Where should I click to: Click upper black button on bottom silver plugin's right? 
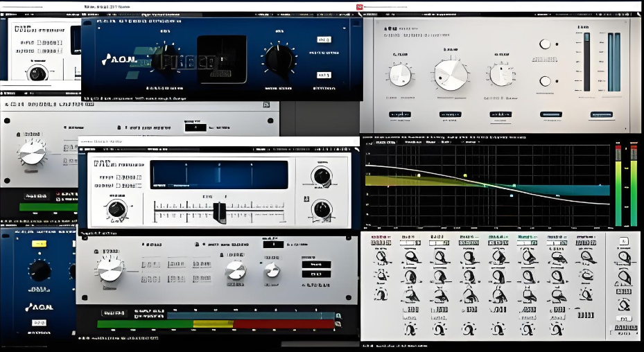point(316,265)
